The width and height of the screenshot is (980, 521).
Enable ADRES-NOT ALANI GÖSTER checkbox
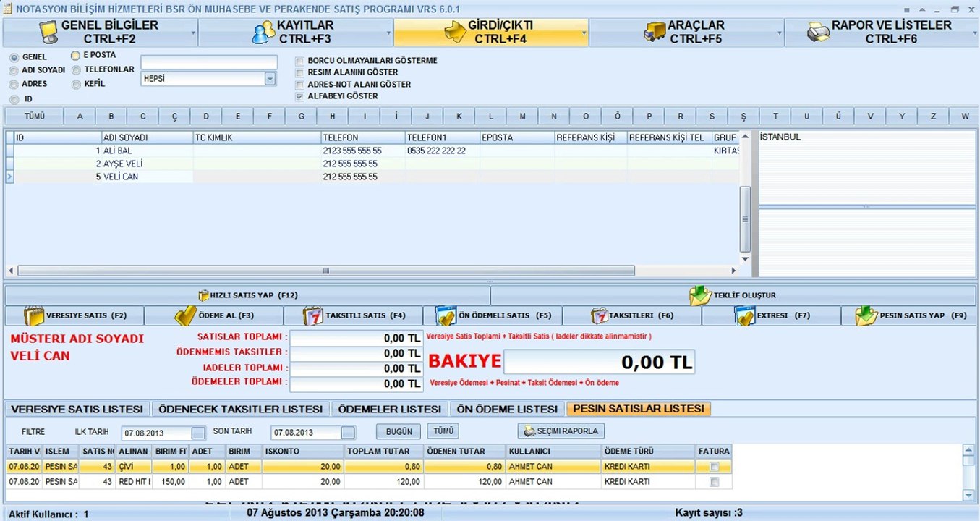pyautogui.click(x=300, y=85)
